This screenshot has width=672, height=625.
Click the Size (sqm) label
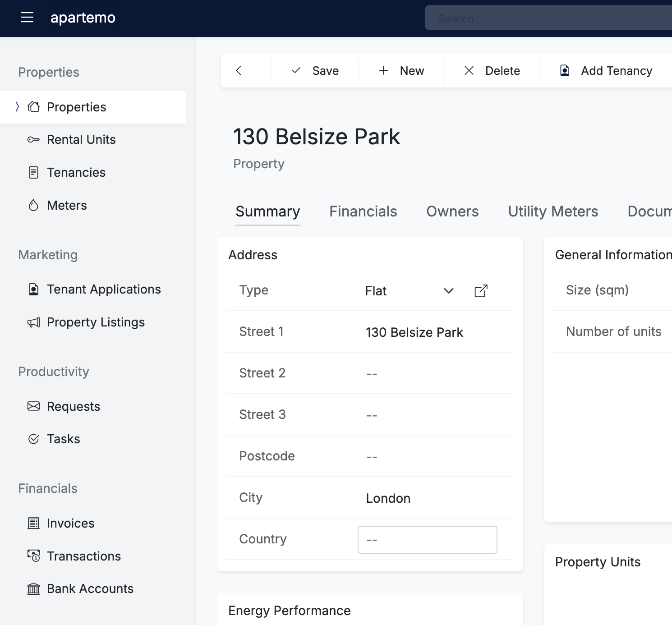(597, 290)
